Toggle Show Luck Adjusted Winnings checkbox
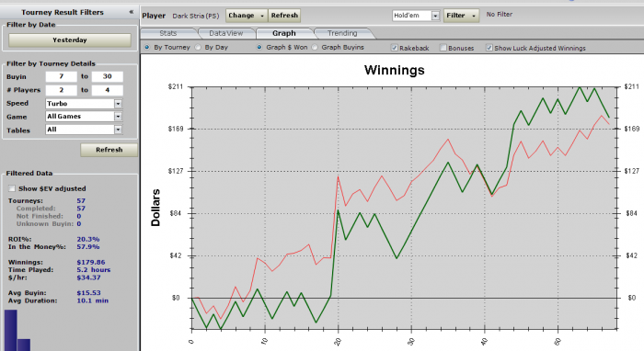Image resolution: width=644 pixels, height=351 pixels. (x=489, y=48)
